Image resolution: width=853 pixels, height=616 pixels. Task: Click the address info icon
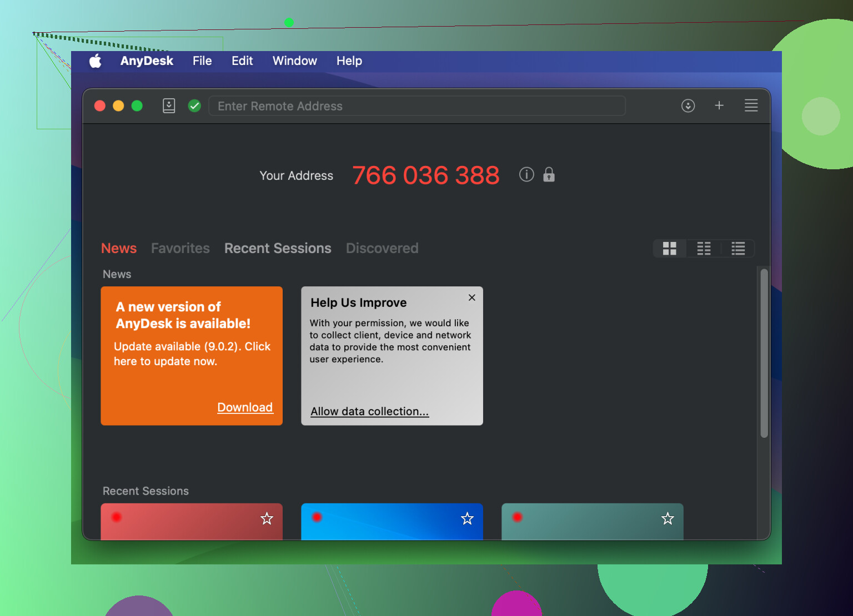pyautogui.click(x=526, y=175)
